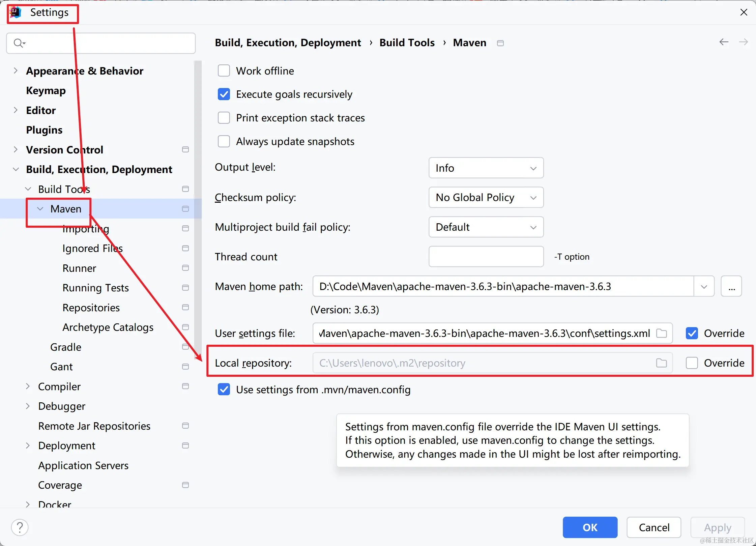Image resolution: width=756 pixels, height=546 pixels.
Task: Click the search magnifier icon
Action: click(x=19, y=43)
